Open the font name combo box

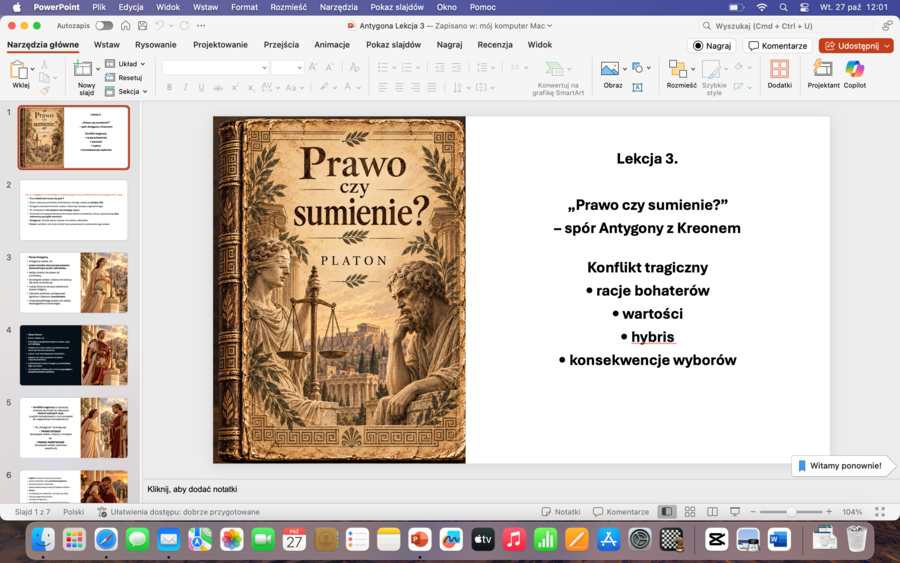point(215,68)
